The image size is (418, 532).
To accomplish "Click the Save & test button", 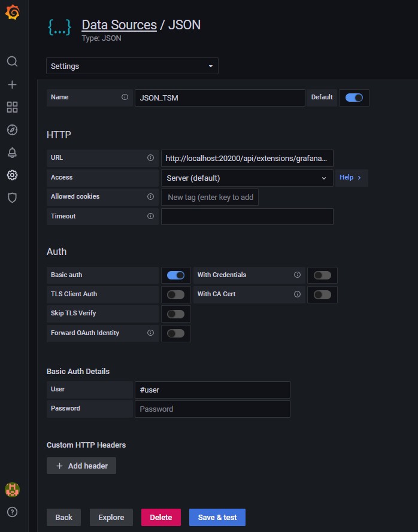I will point(217,518).
